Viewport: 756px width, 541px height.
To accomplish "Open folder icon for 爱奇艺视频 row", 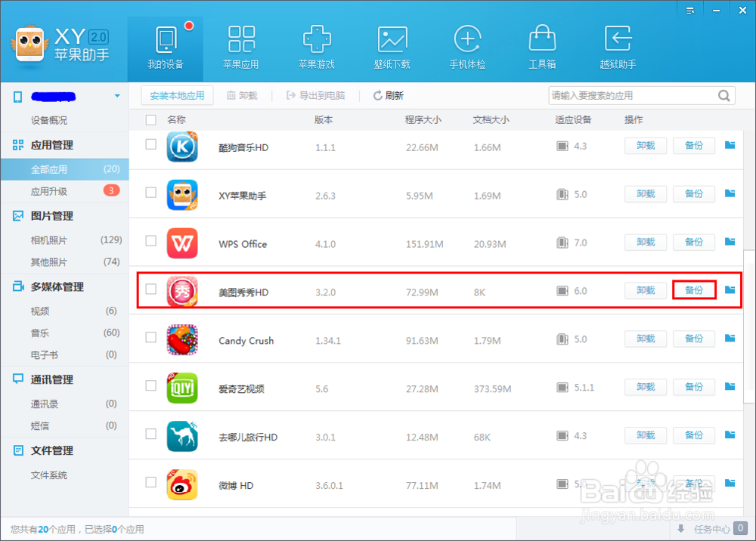I will [x=730, y=386].
